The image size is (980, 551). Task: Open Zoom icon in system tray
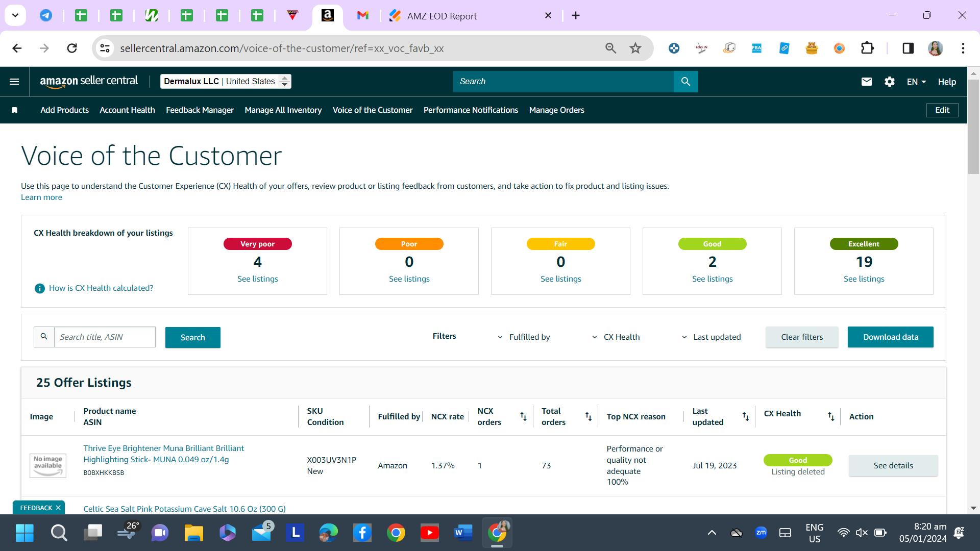(x=761, y=532)
